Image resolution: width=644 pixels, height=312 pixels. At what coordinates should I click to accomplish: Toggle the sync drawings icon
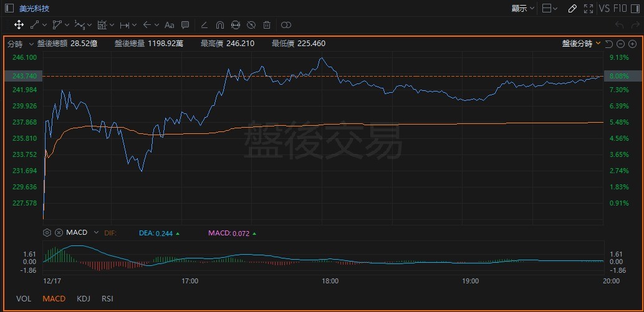235,25
